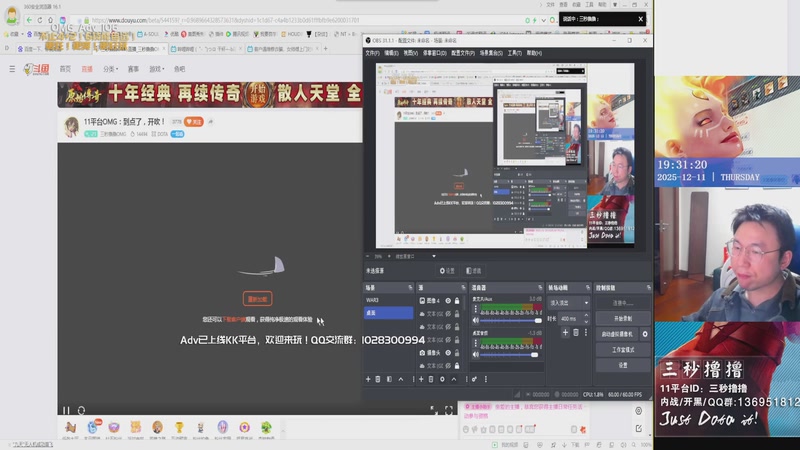Open 设置 at the bottom of OBS controls

pyautogui.click(x=623, y=365)
